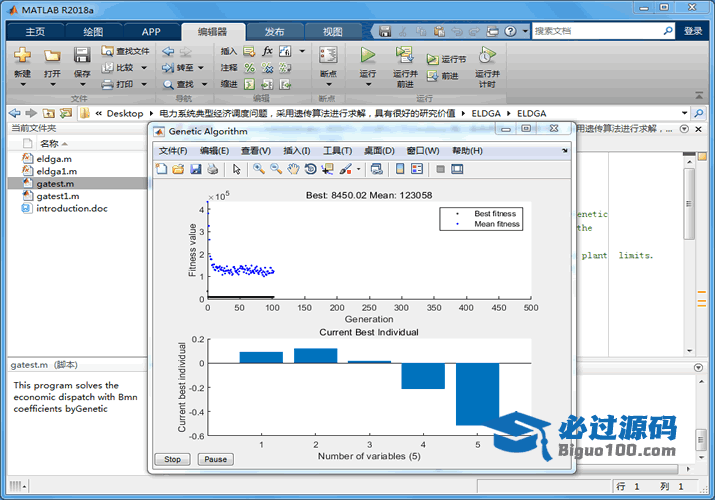
Task: Click the green 运行 (Run) arrow
Action: pyautogui.click(x=368, y=55)
